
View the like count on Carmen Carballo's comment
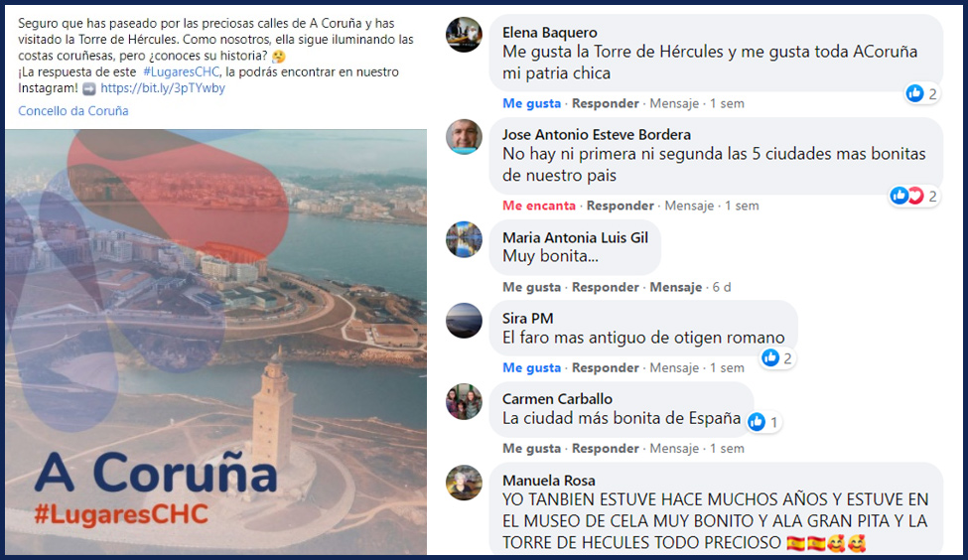tap(763, 422)
